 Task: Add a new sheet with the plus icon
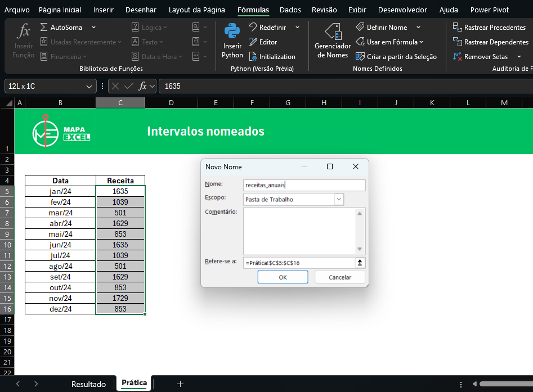180,384
